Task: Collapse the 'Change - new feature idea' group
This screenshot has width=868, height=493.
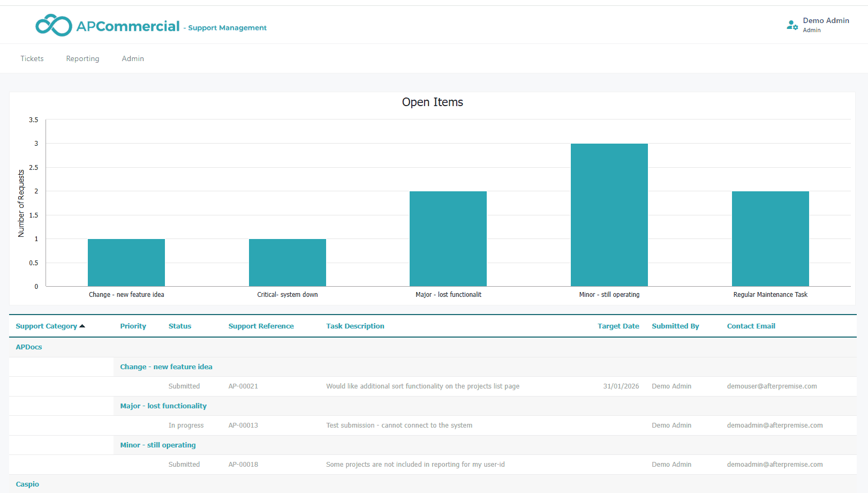Action: 166,367
